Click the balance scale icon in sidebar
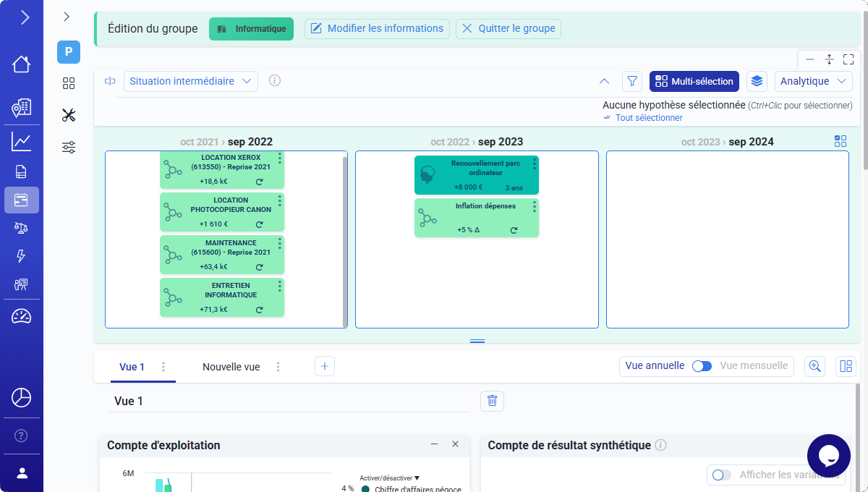 point(22,228)
